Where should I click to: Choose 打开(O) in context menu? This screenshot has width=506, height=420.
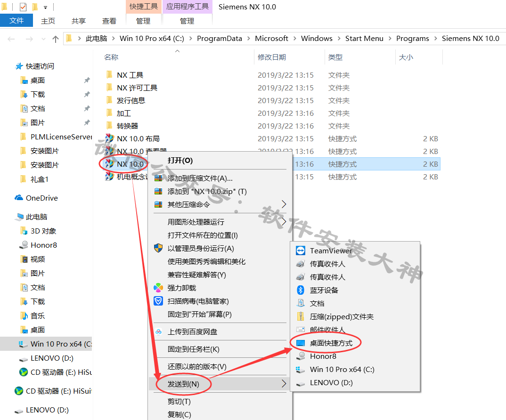click(220, 160)
